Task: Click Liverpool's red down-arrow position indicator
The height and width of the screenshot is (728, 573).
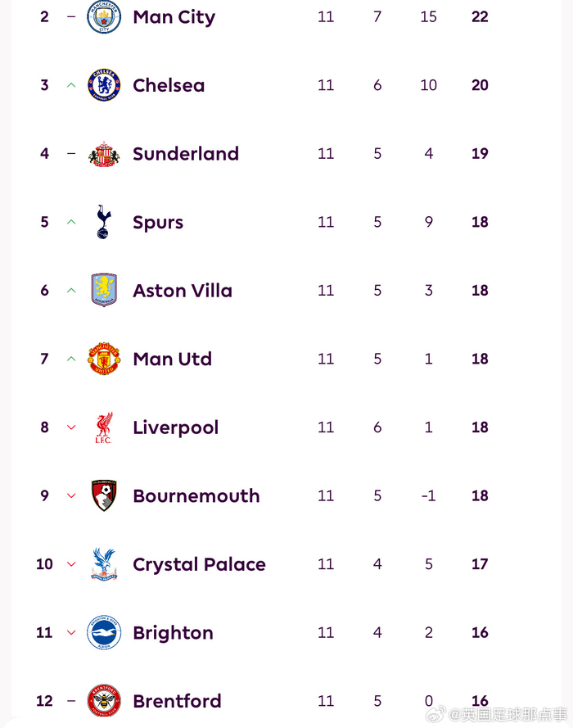Action: [x=71, y=427]
